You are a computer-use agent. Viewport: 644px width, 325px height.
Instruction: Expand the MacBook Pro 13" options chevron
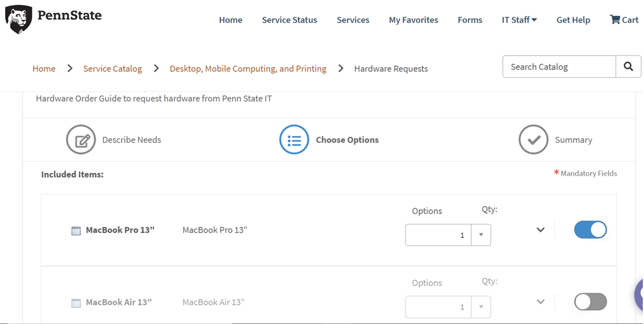540,229
